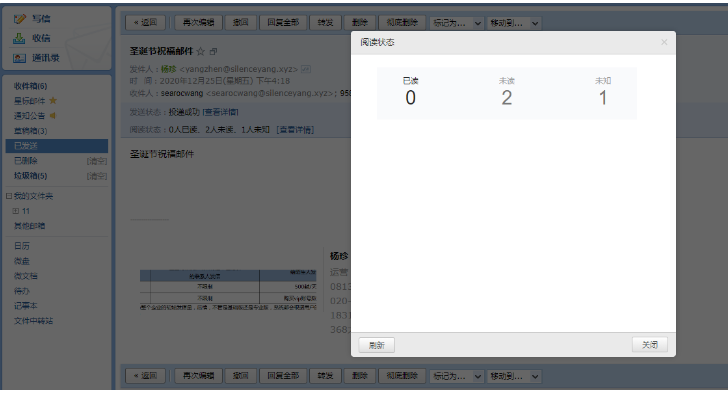Open the bottom toolbar 标记为... dropdown
728x395 pixels.
(x=457, y=376)
